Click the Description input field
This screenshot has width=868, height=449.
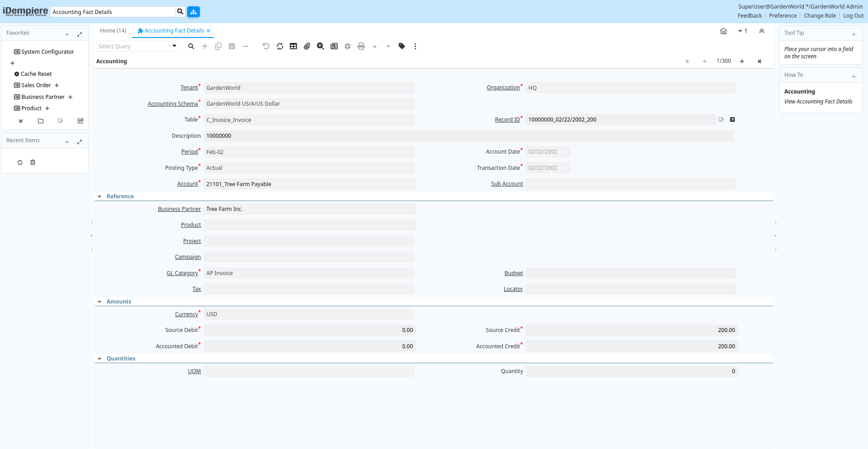pyautogui.click(x=468, y=136)
